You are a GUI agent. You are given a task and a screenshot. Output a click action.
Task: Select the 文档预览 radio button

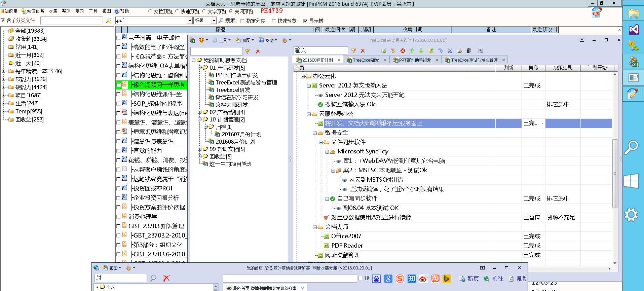coord(150,11)
